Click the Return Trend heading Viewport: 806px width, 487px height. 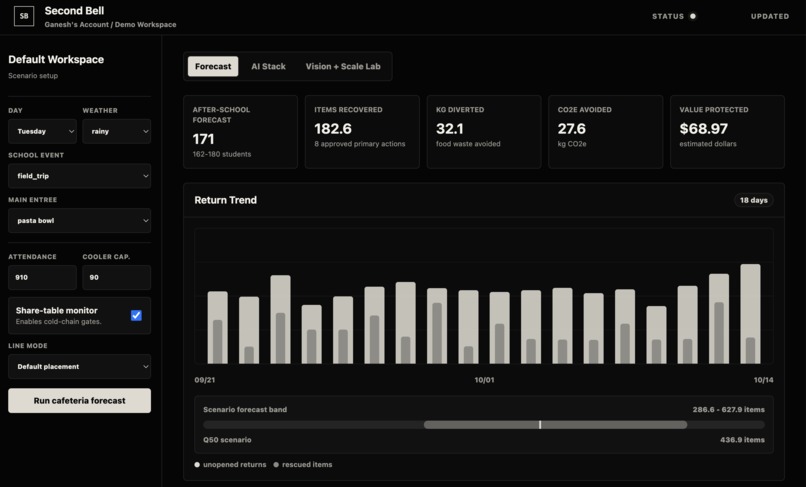226,200
